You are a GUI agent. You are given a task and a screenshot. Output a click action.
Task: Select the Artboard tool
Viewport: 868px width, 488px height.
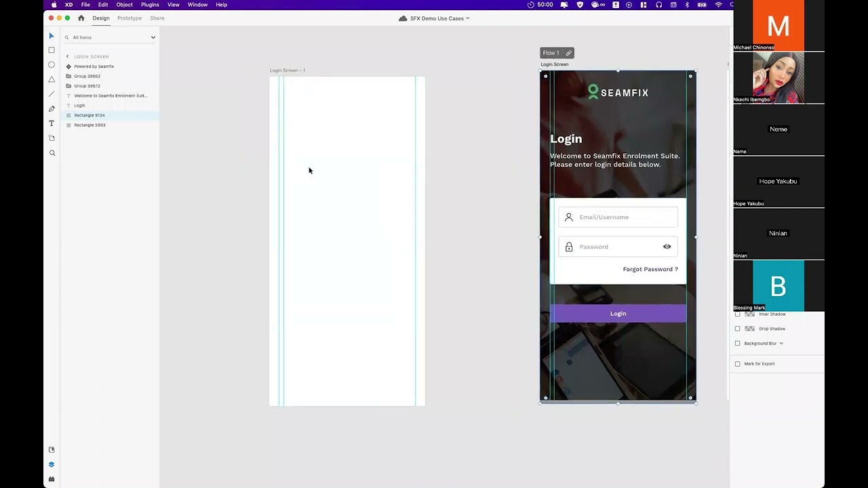(x=52, y=138)
